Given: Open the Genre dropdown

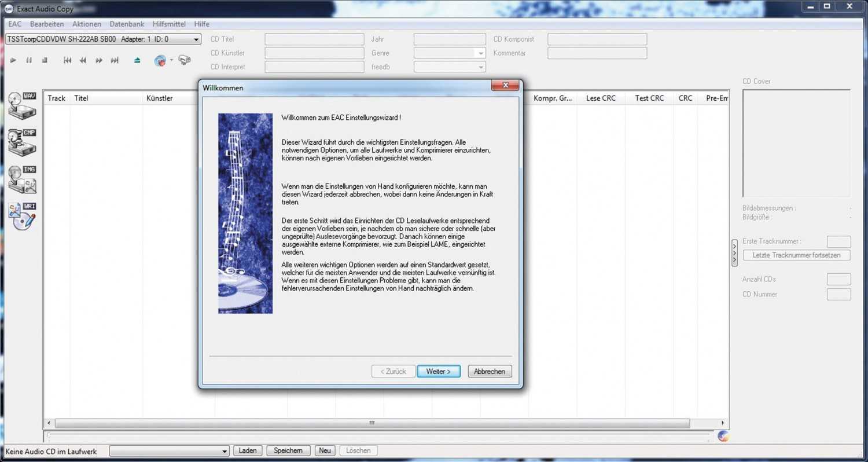Looking at the screenshot, I should coord(450,53).
